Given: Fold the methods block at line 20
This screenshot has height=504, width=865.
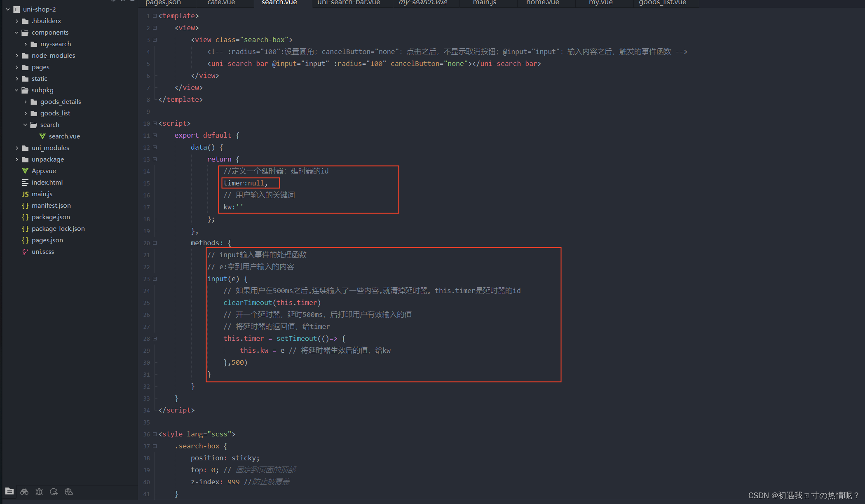Looking at the screenshot, I should (x=155, y=243).
